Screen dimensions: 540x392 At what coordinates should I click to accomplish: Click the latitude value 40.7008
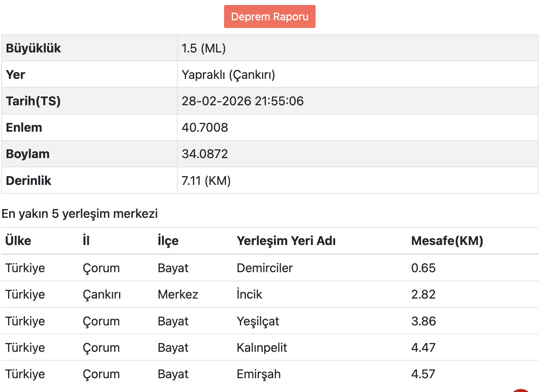coord(205,127)
